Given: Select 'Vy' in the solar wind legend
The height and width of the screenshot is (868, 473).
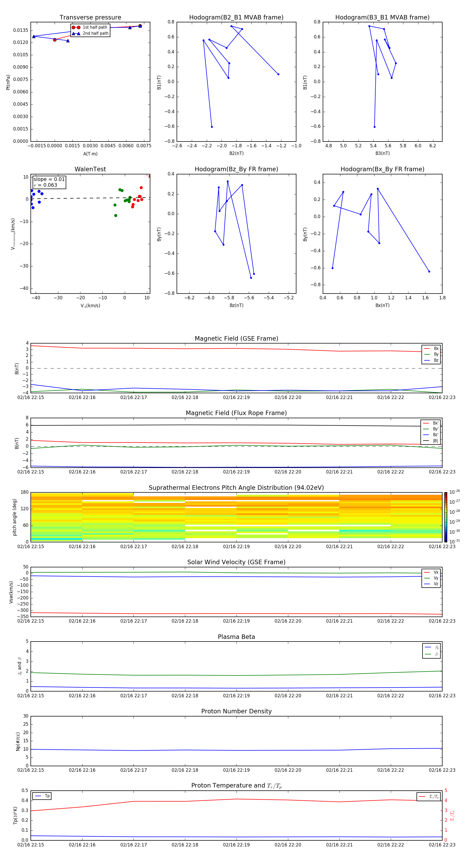Looking at the screenshot, I should pos(431,578).
